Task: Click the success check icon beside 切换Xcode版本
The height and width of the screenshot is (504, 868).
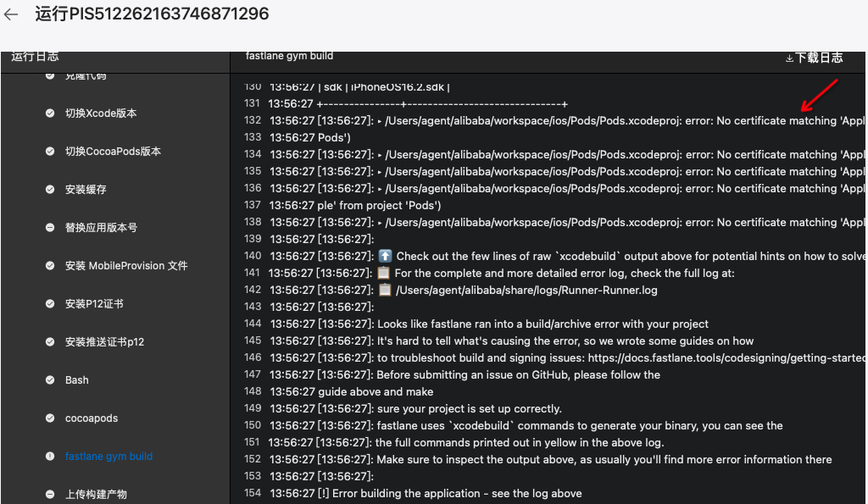Action: point(50,114)
